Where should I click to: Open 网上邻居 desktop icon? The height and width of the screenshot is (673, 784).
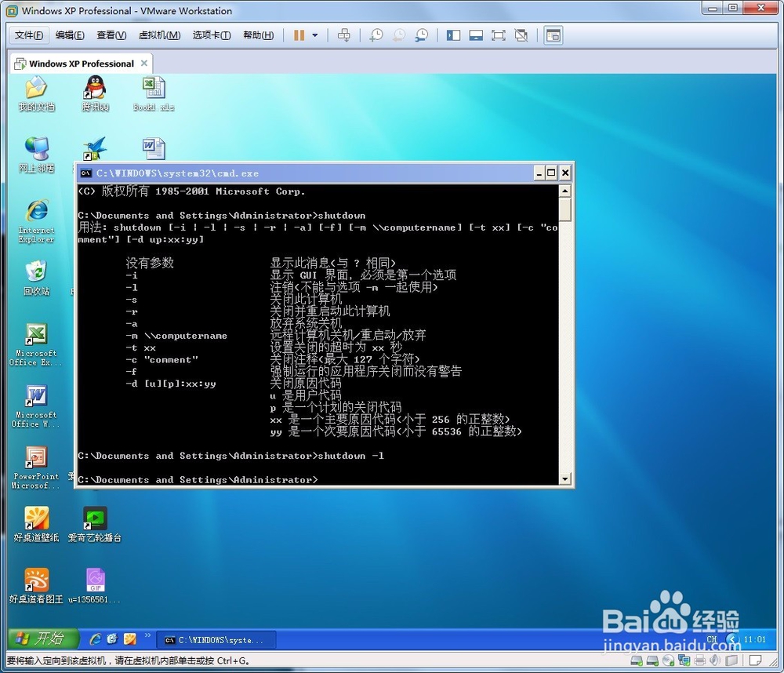pos(37,155)
